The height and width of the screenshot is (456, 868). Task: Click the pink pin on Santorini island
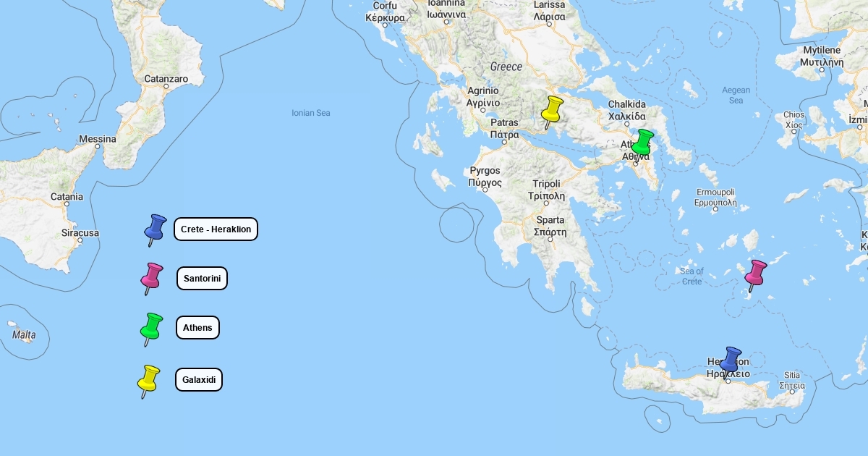coord(756,274)
